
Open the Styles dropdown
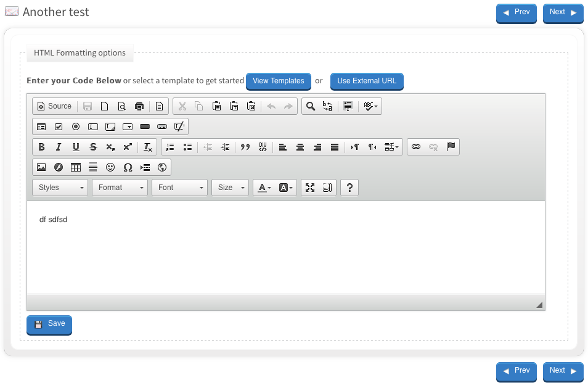[60, 188]
